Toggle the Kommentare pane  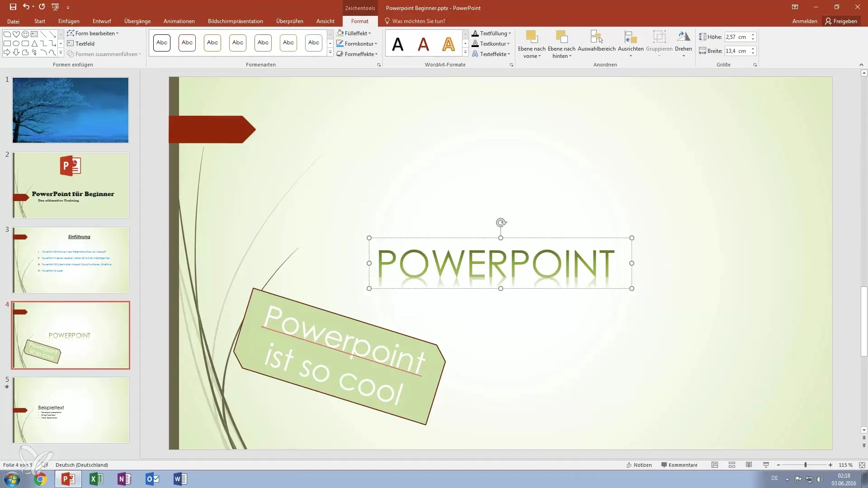[679, 465]
